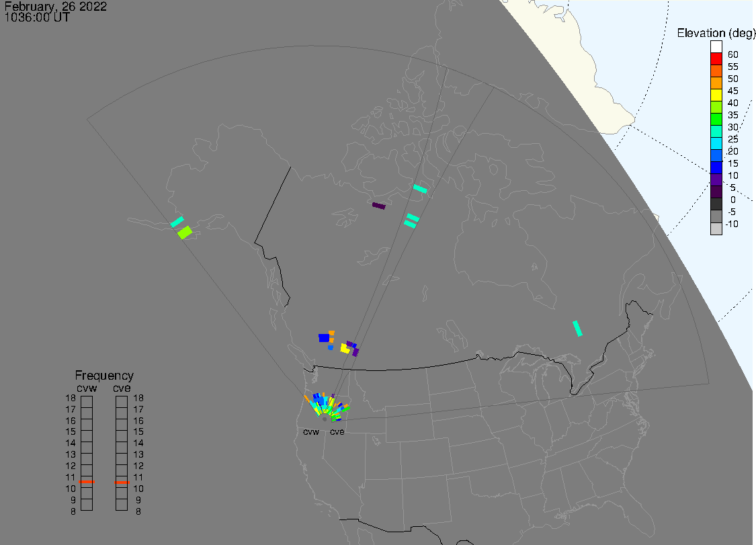This screenshot has width=756, height=545.
Task: Click the "cvw" radar site label on map
Action: [311, 431]
